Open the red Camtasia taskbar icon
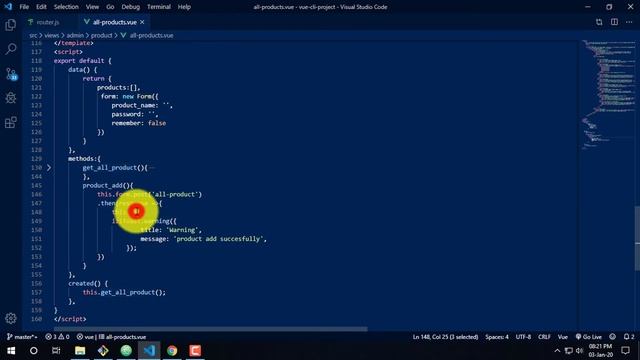This screenshot has width=640, height=360. click(195, 351)
